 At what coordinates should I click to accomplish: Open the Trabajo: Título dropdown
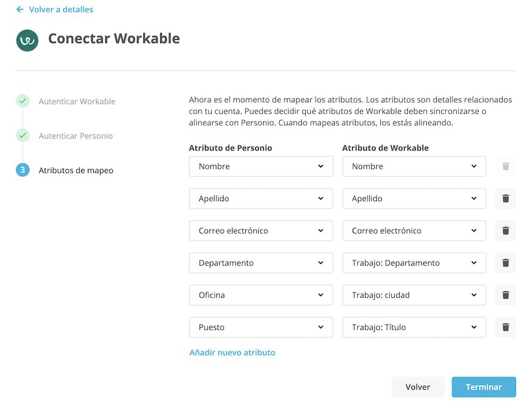[x=414, y=327]
